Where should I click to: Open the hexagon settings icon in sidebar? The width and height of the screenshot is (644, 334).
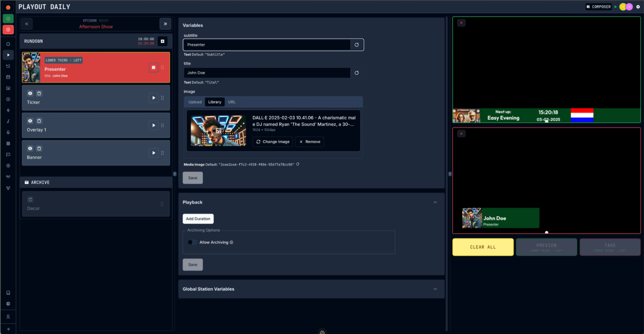pyautogui.click(x=8, y=166)
